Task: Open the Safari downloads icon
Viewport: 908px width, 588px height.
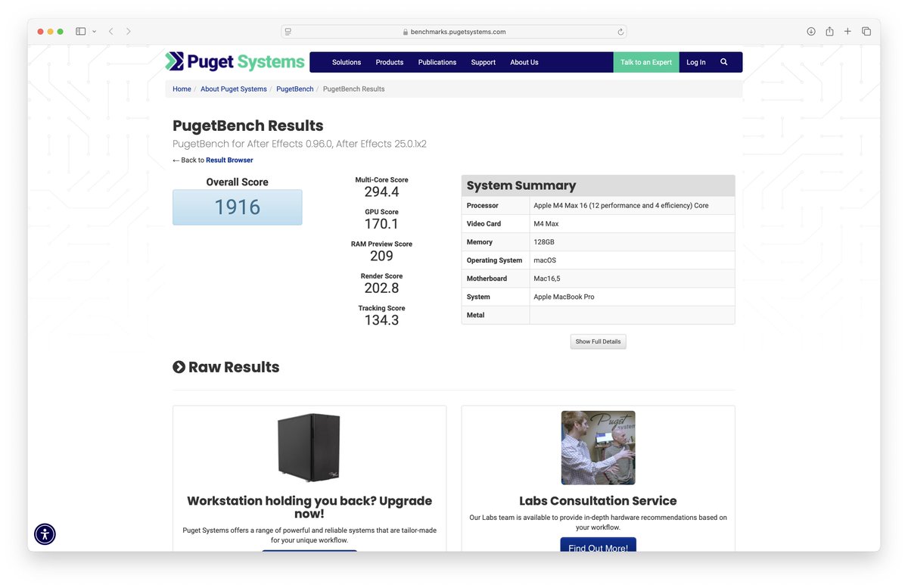Action: (x=811, y=32)
